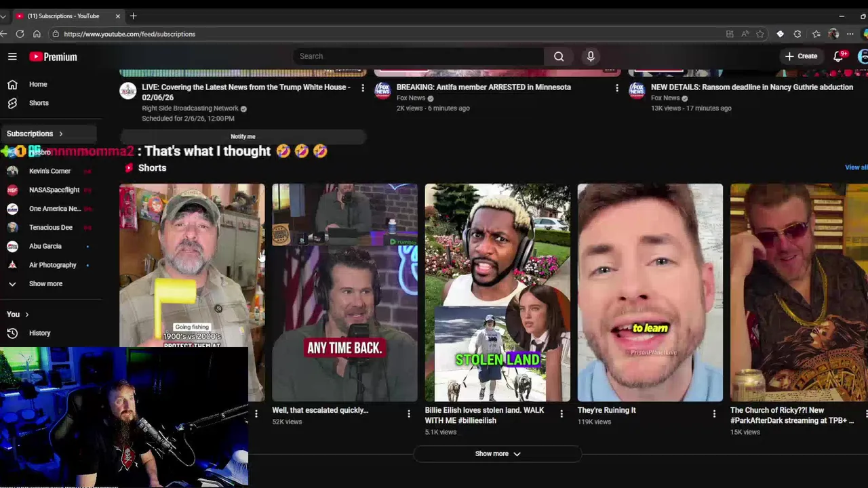Click They're Ruining It title text
This screenshot has width=868, height=488.
click(x=607, y=410)
